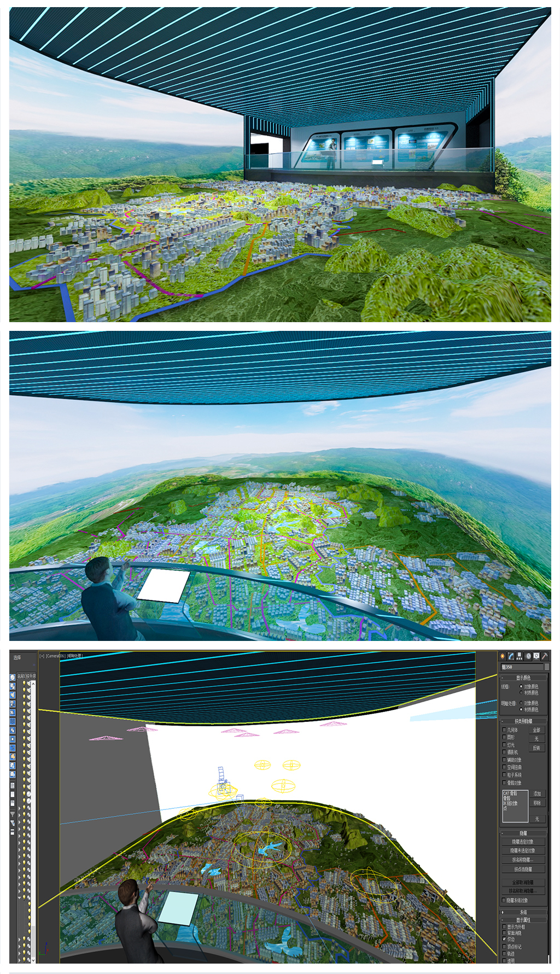
Task: Click the 反转 invert button
Action: pyautogui.click(x=537, y=748)
